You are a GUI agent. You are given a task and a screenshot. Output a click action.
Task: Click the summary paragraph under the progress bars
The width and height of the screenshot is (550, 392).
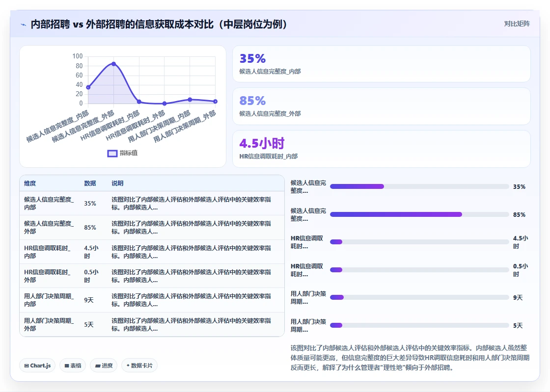(410, 358)
